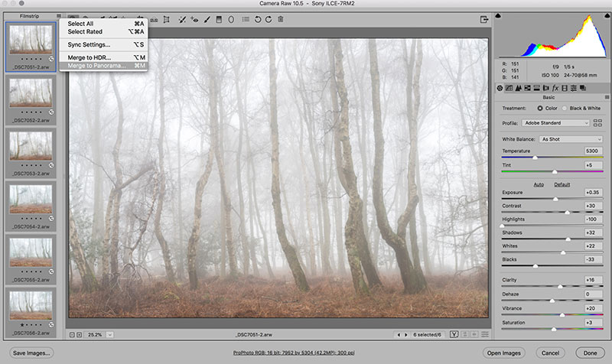The image size is (612, 364).
Task: Click the Done button
Action: click(590, 353)
